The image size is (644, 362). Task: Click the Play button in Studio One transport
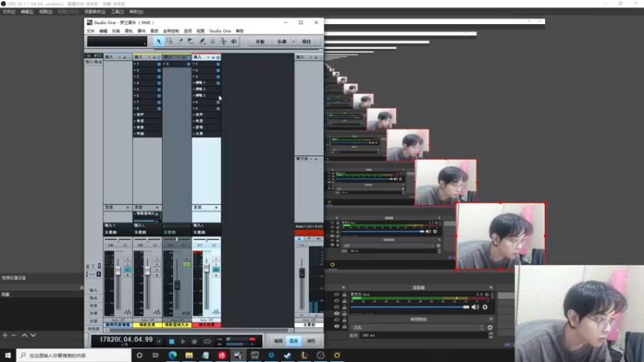coord(184,341)
